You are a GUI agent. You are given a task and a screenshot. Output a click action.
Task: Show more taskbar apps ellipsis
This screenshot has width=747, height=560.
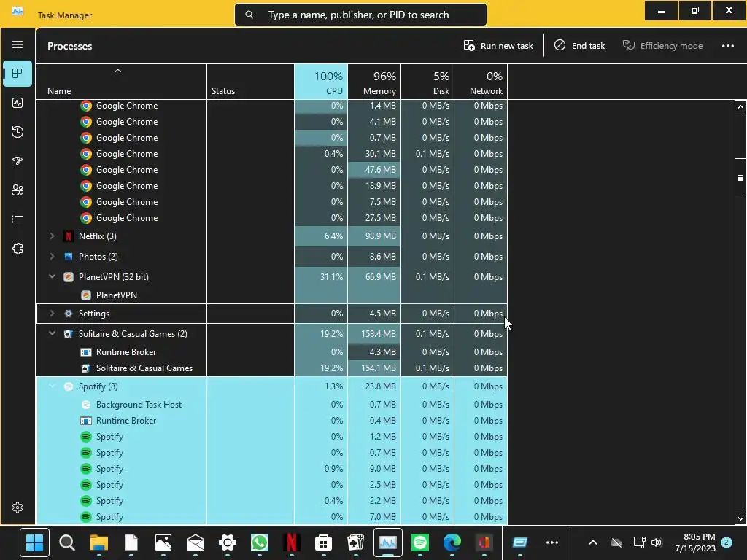click(552, 542)
